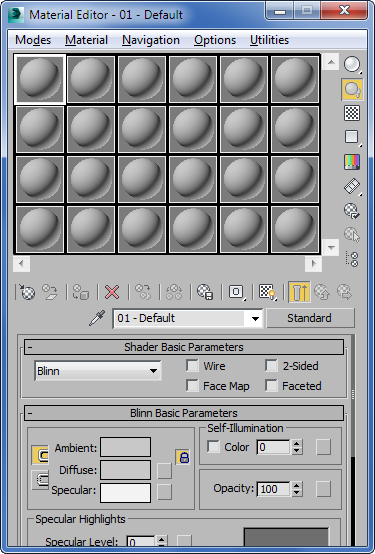Increase or decrease Self-Illumination spinner arrows
This screenshot has height=554, width=375.
[297, 447]
